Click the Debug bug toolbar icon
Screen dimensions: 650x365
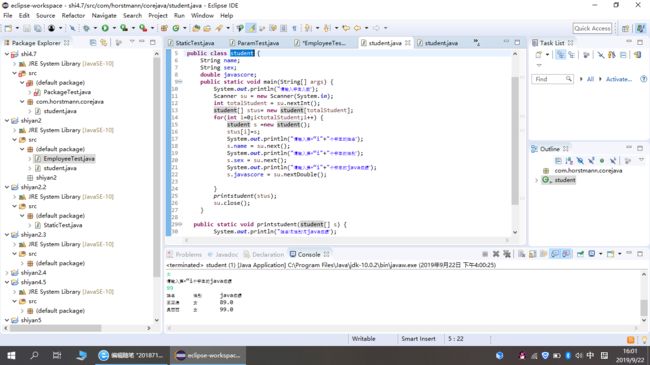tap(86, 28)
